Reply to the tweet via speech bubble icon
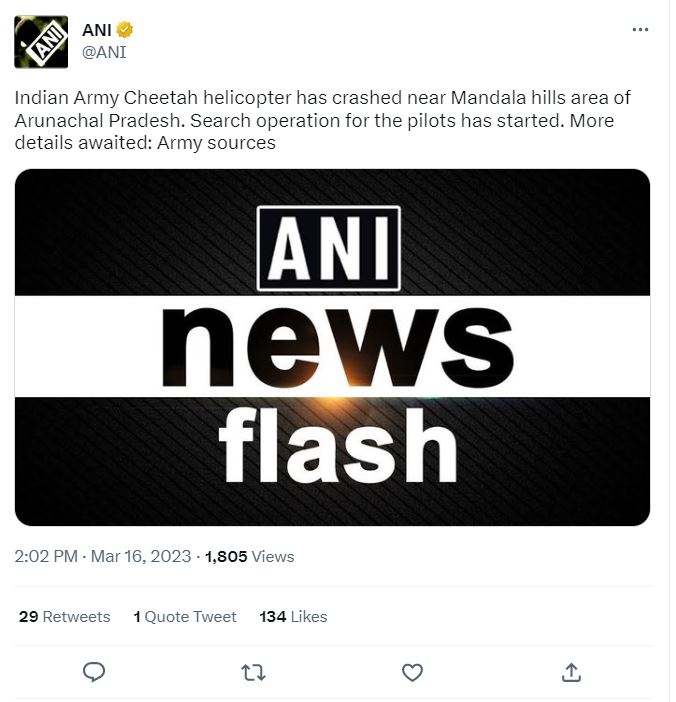Viewport: 676px width, 702px height. click(94, 672)
